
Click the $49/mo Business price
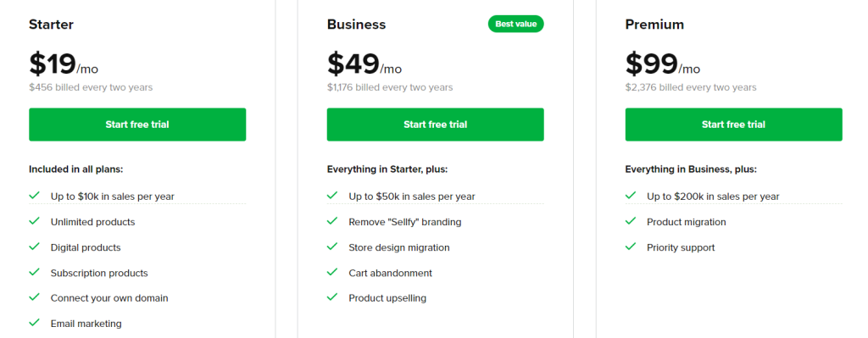[x=364, y=64]
